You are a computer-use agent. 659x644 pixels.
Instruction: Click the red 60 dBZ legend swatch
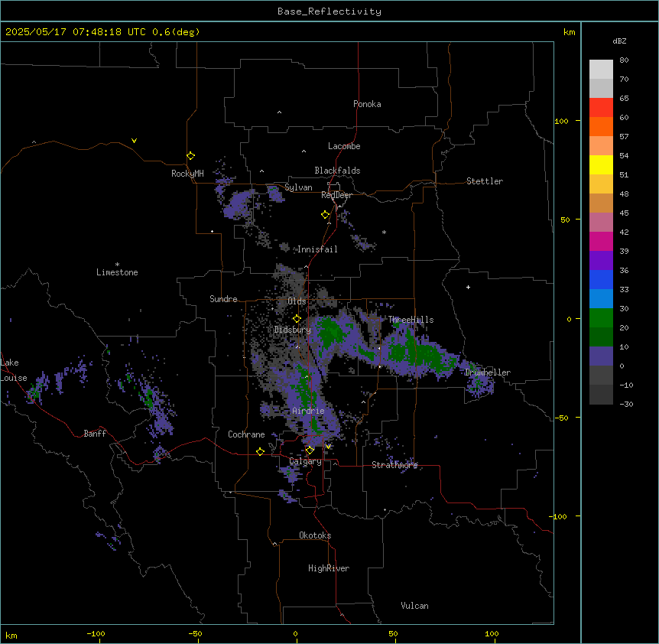tap(601, 107)
